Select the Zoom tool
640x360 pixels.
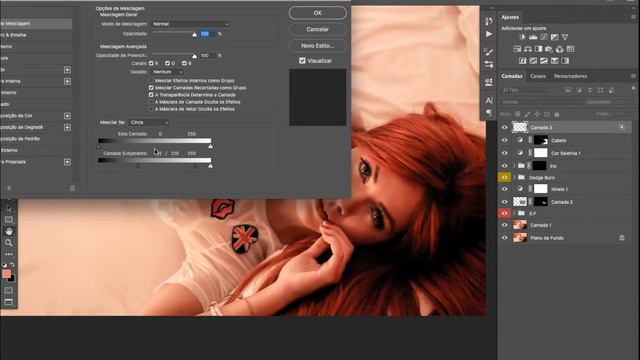click(9, 243)
